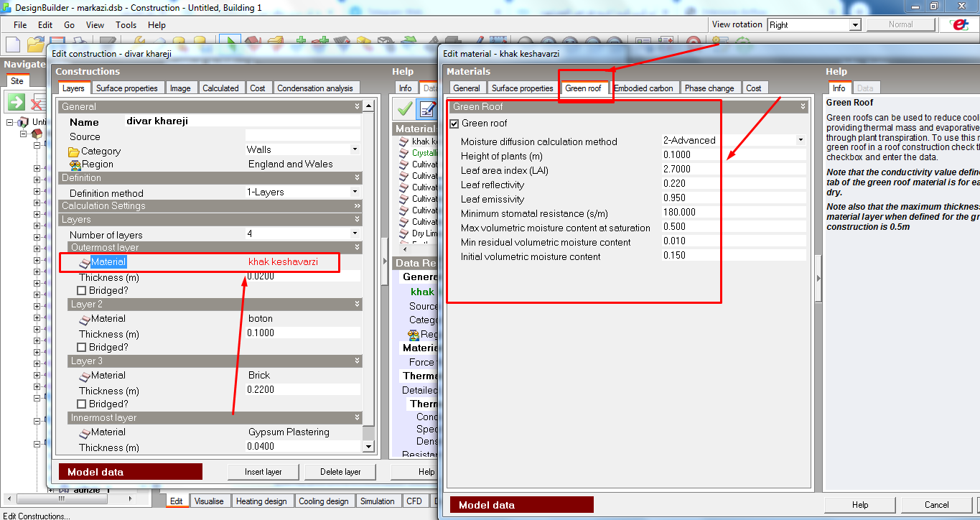Click the Height of plants value field
This screenshot has width=980, height=520.
[x=734, y=155]
